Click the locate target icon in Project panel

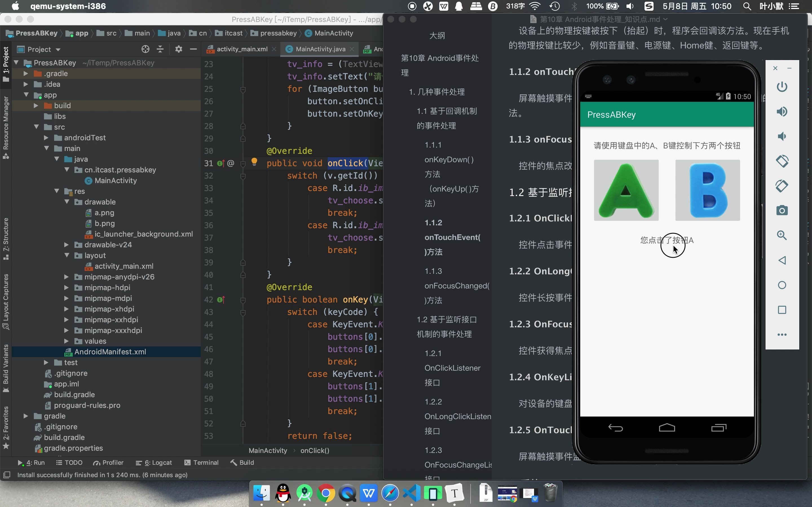pos(145,49)
